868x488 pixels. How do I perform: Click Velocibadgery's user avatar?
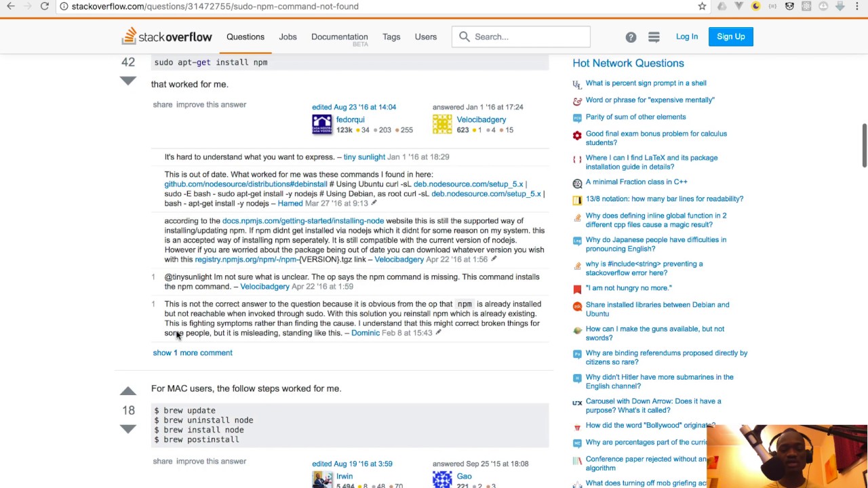coord(442,125)
